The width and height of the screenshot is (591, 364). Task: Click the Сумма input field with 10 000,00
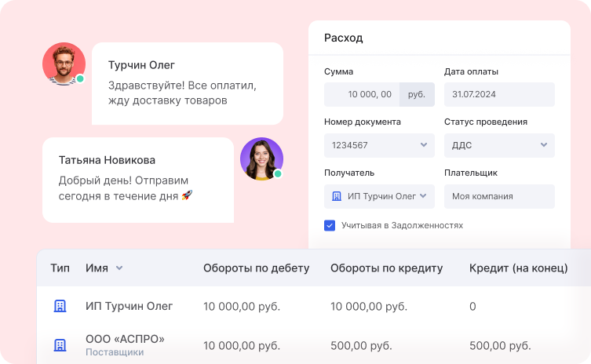point(362,94)
